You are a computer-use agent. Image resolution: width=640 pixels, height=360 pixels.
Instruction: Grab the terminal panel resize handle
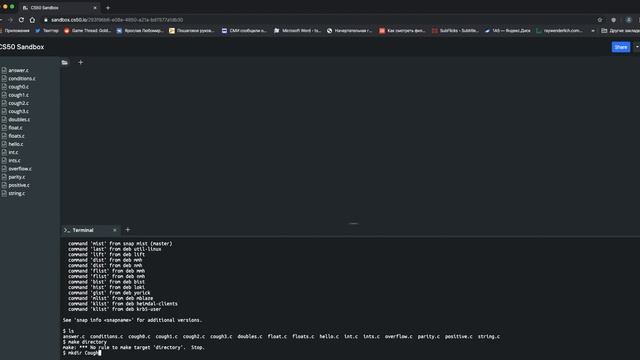coord(353,224)
